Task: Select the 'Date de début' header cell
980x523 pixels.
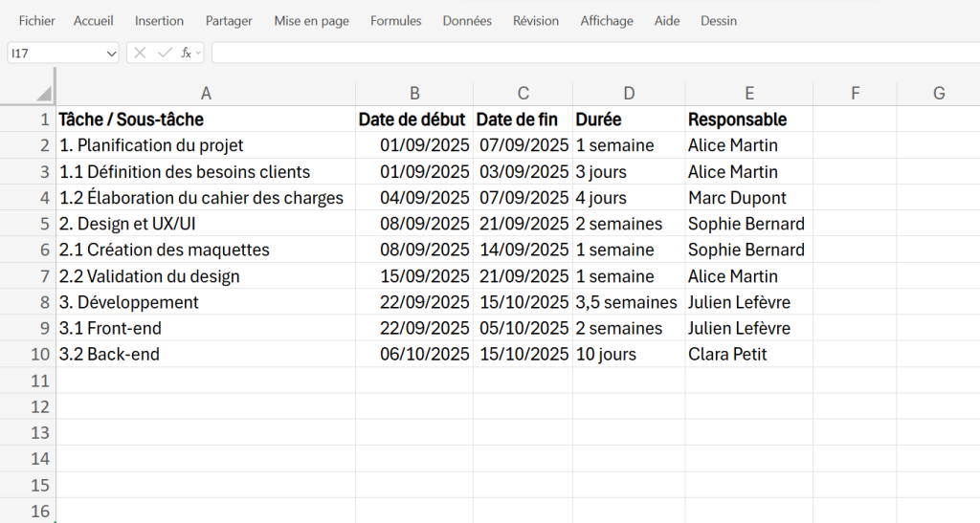Action: (414, 120)
